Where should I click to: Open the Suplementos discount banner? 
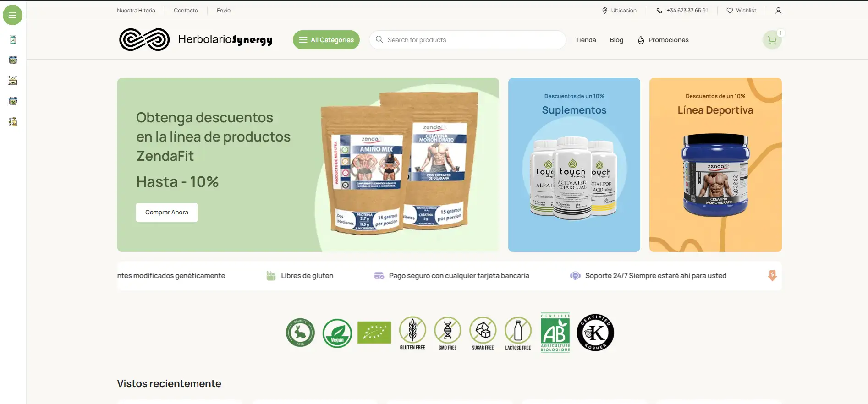pos(574,165)
